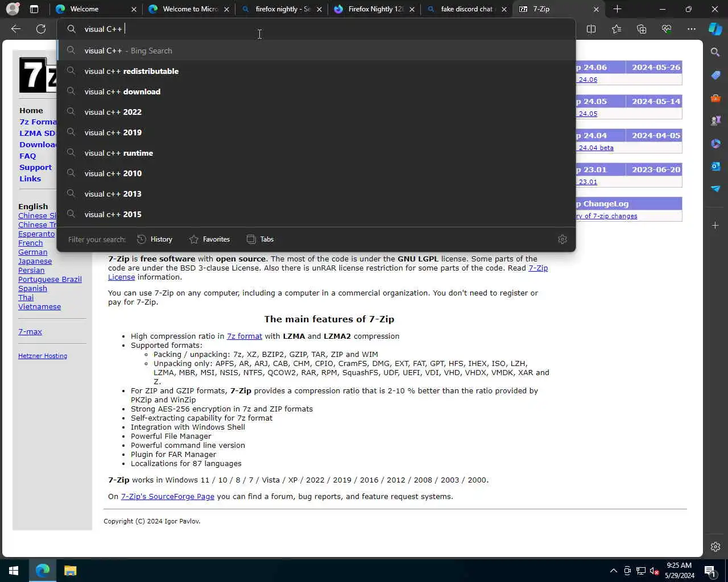728x582 pixels.
Task: Filter search by Favorites
Action: click(209, 239)
